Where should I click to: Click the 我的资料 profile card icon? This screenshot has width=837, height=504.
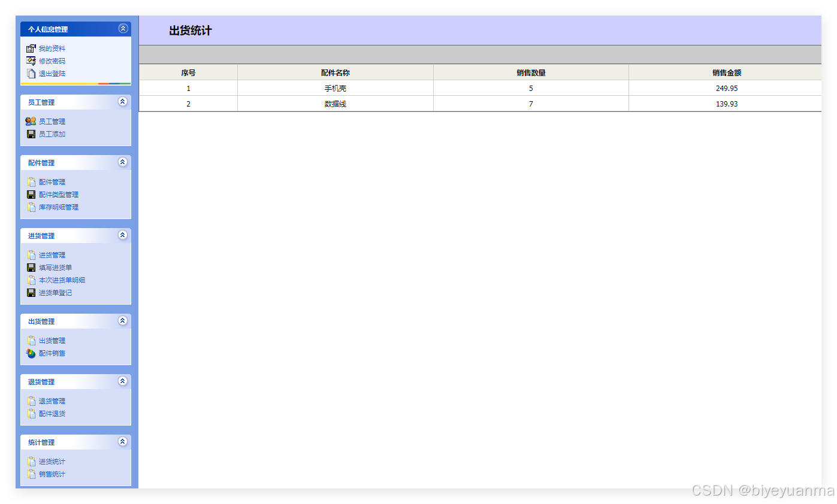click(31, 48)
